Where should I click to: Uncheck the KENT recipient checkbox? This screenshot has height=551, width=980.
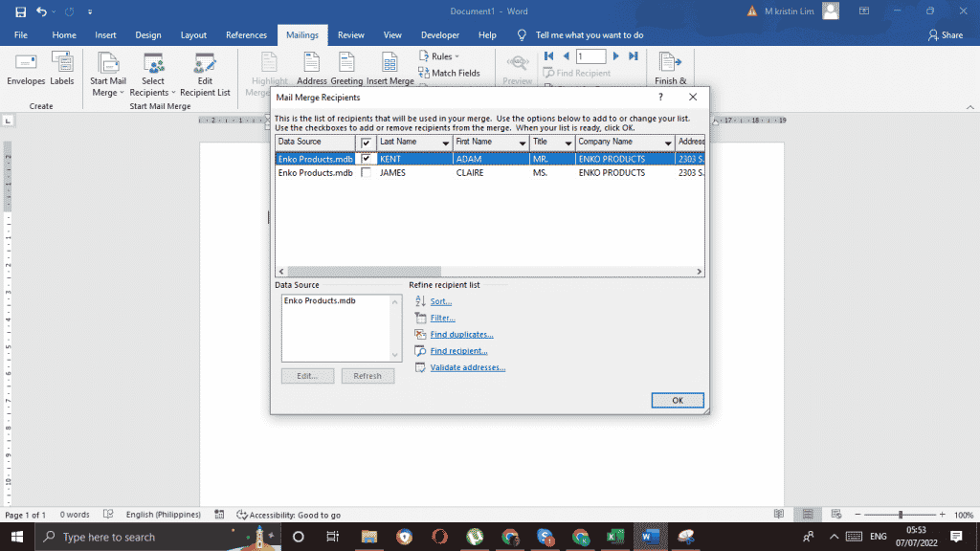367,157
